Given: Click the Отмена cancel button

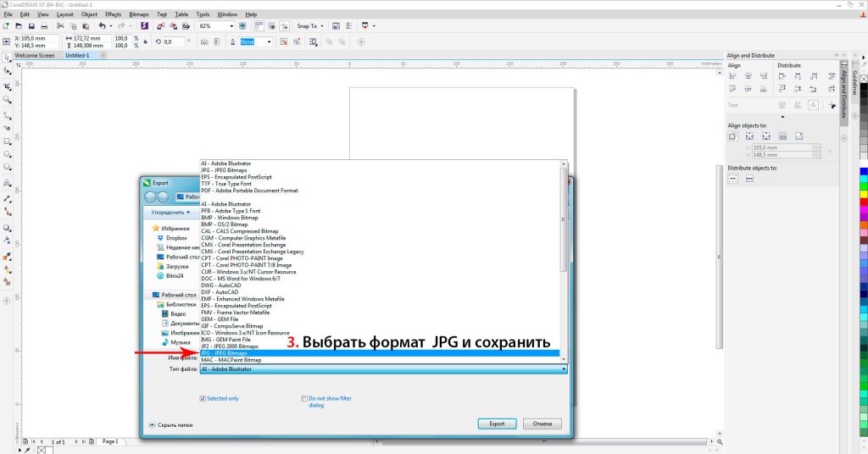Looking at the screenshot, I should click(x=542, y=424).
